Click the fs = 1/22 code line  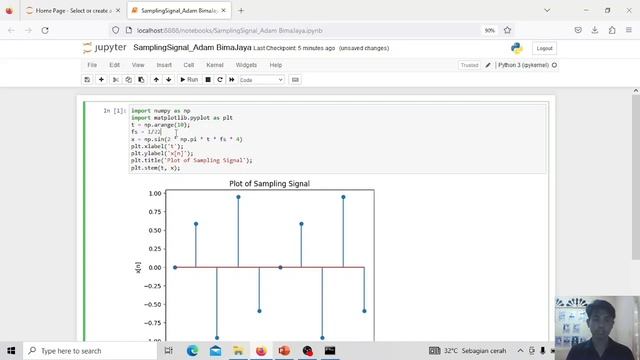click(146, 132)
